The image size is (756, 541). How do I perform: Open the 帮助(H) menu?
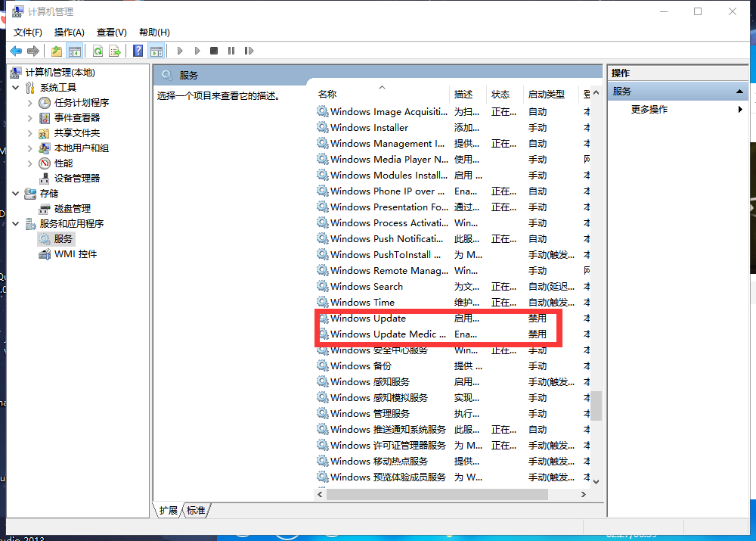point(154,33)
